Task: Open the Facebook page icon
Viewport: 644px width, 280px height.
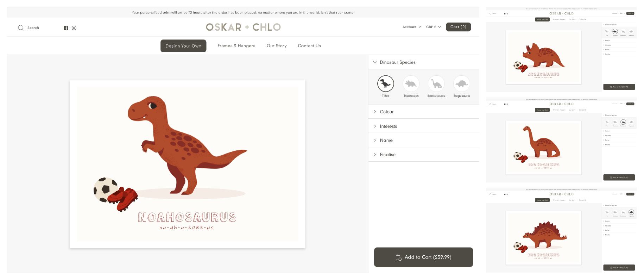Action: 66,27
